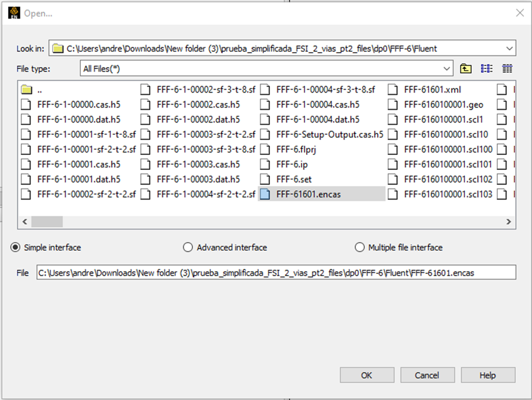Go up to the parent directory
Viewport: 532px width, 400px height.
(466, 69)
